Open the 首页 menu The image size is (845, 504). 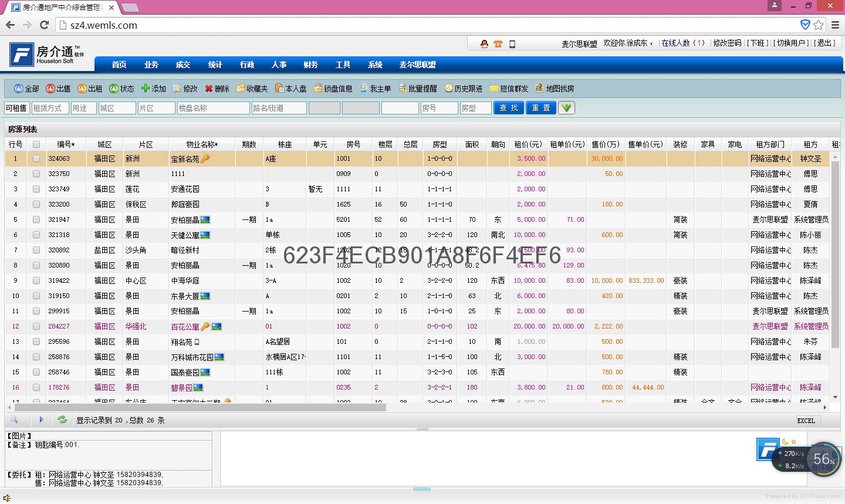tap(119, 65)
